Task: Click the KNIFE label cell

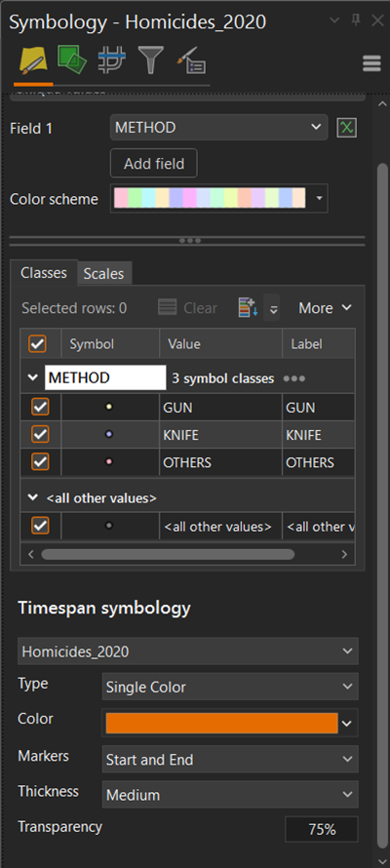Action: tap(319, 435)
